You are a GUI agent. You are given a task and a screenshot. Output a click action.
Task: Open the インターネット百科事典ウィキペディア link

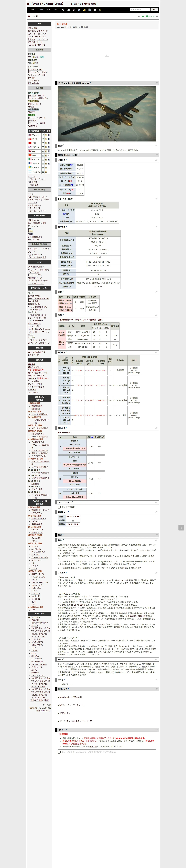(75, 721)
